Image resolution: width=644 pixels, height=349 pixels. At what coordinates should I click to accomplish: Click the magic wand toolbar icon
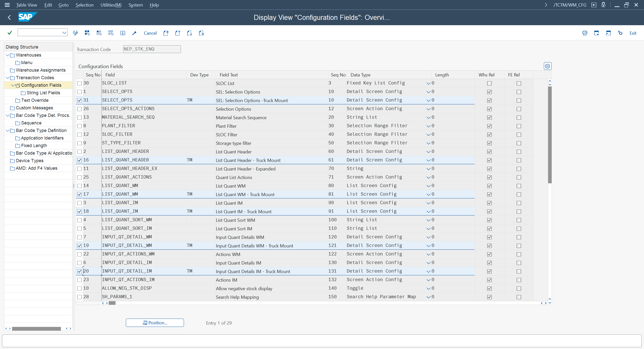(134, 33)
